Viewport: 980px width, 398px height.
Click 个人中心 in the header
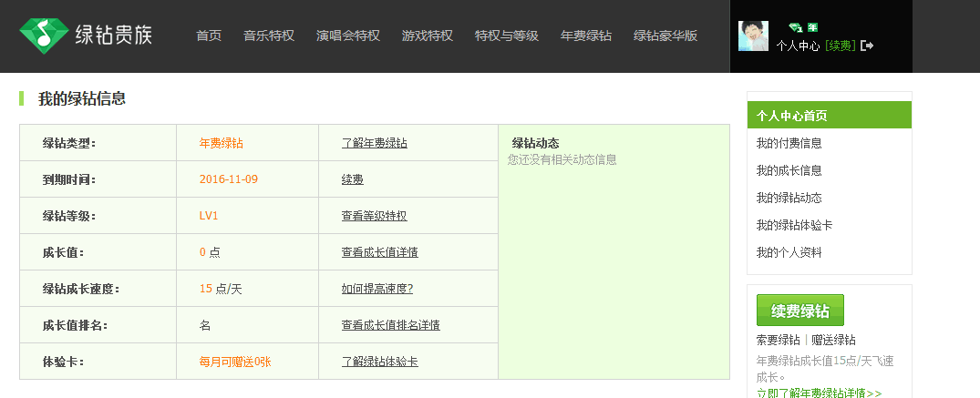click(x=798, y=46)
